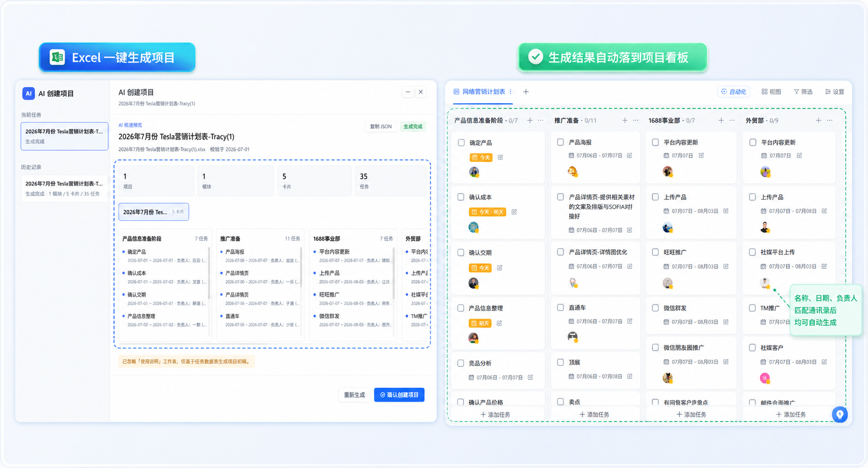Open the 自动化 automation tab
Screen dimensions: 868x468
[x=733, y=92]
